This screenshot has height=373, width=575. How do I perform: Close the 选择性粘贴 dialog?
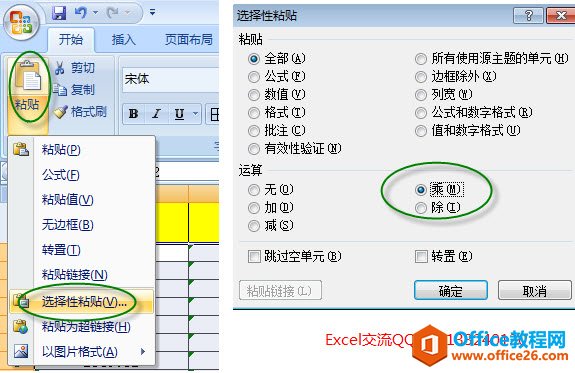point(561,15)
